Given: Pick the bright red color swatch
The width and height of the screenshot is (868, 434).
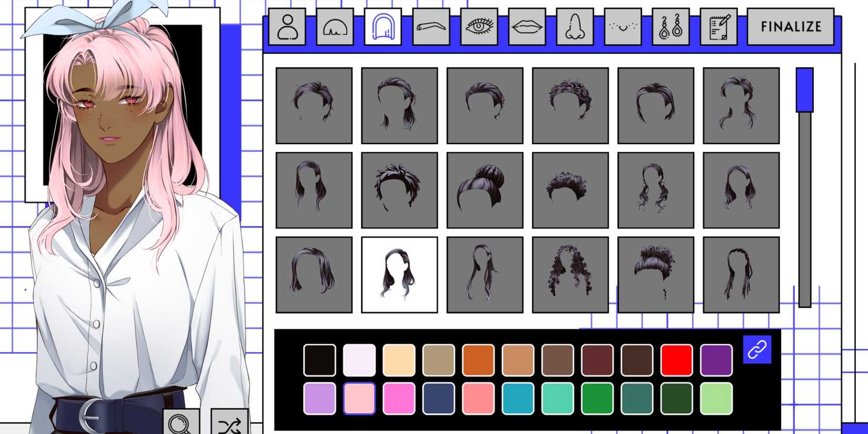Looking at the screenshot, I should tap(676, 360).
